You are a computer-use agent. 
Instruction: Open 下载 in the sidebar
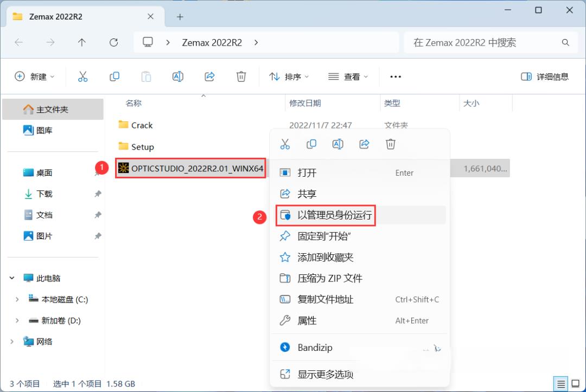click(x=53, y=194)
